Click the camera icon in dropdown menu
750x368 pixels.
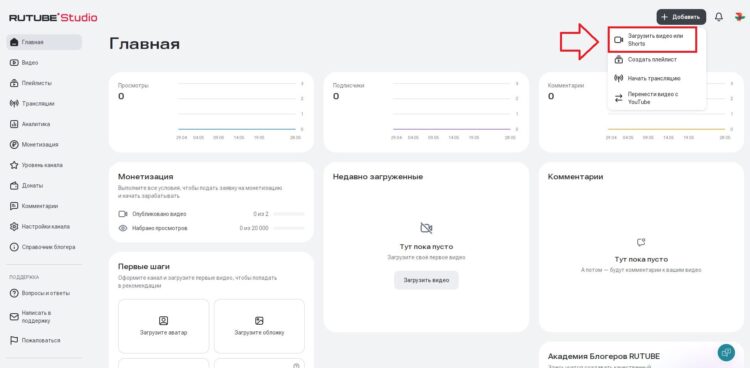(x=618, y=40)
